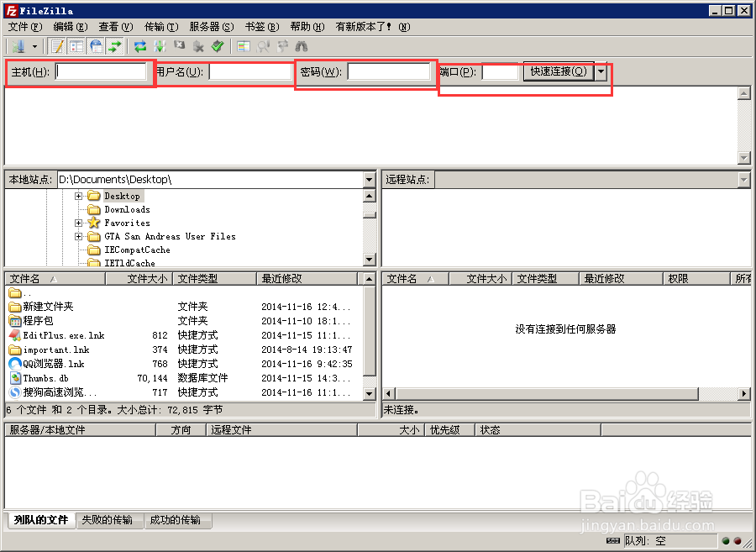Toggle the message log display
The width and height of the screenshot is (756, 552).
pyautogui.click(x=57, y=47)
